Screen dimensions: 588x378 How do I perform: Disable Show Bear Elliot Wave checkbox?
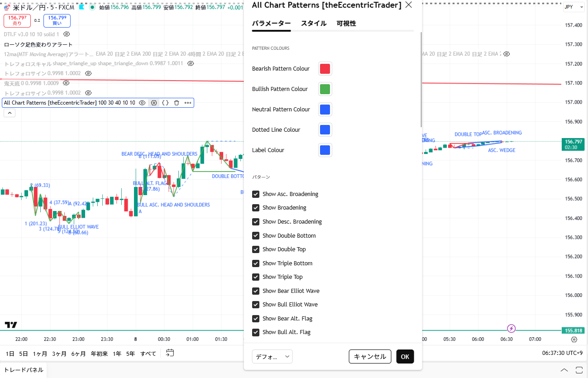pos(256,291)
